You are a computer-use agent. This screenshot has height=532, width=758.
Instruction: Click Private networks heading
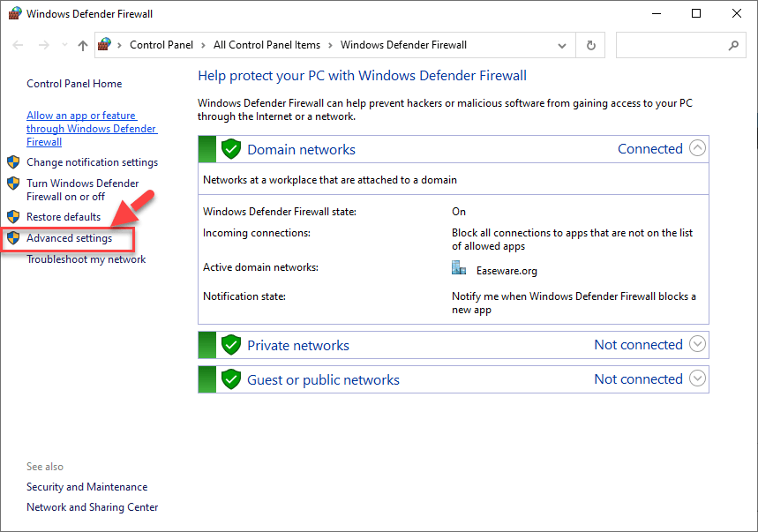[x=298, y=346]
